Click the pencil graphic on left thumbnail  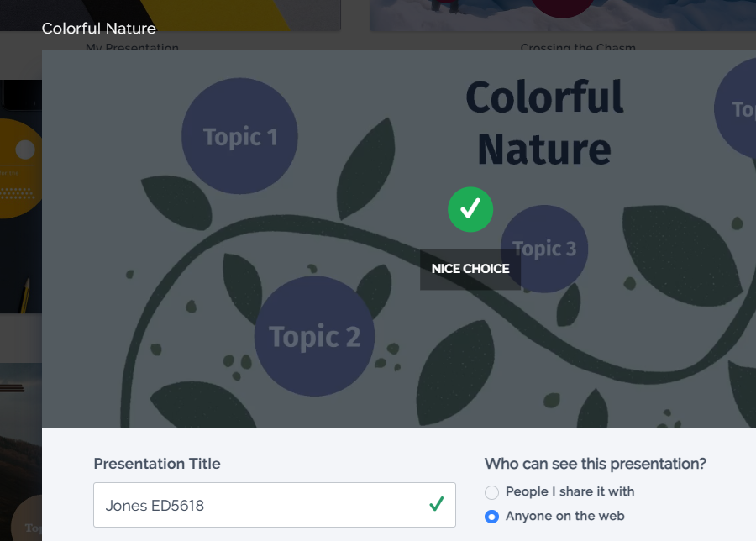26,294
